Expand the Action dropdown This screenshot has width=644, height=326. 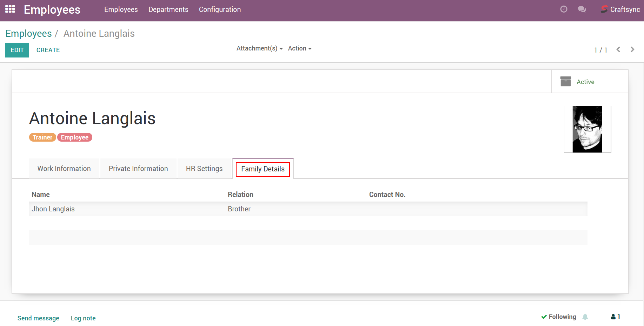tap(300, 48)
